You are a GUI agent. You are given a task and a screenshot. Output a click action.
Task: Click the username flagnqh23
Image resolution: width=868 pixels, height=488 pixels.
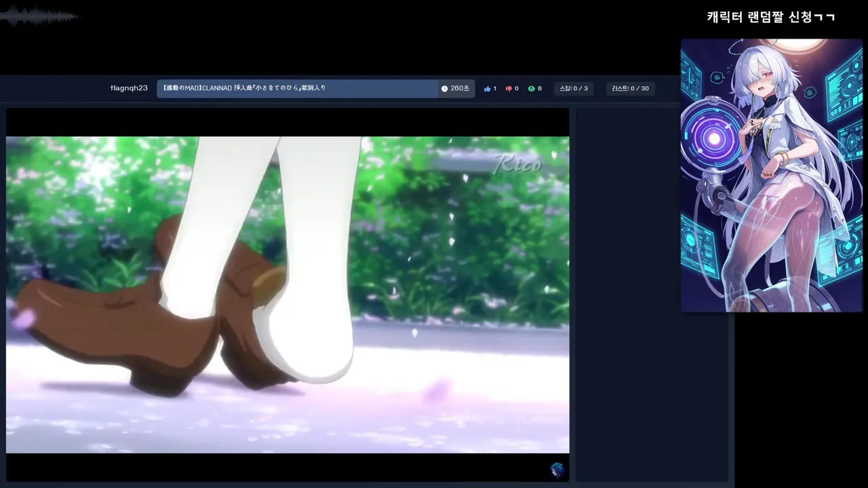[129, 88]
